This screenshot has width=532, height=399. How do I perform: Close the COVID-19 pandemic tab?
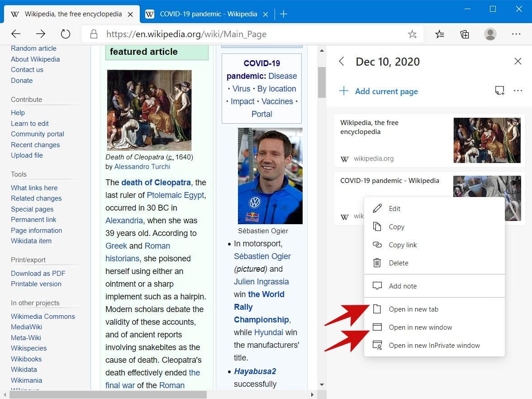coord(265,14)
